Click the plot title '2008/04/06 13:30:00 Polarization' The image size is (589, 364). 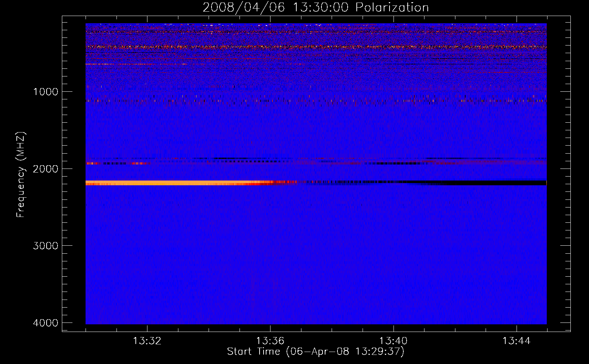click(316, 7)
